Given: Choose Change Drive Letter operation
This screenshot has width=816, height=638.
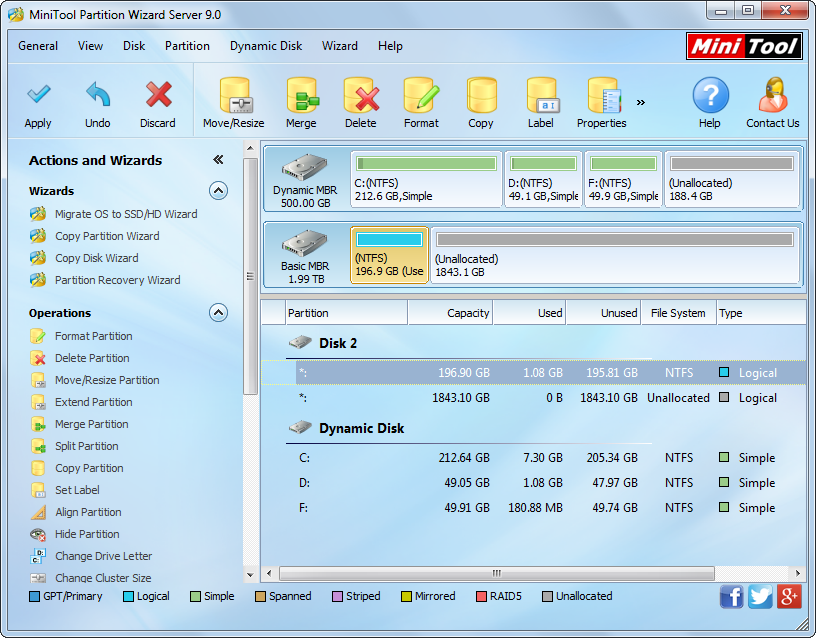Looking at the screenshot, I should point(104,556).
